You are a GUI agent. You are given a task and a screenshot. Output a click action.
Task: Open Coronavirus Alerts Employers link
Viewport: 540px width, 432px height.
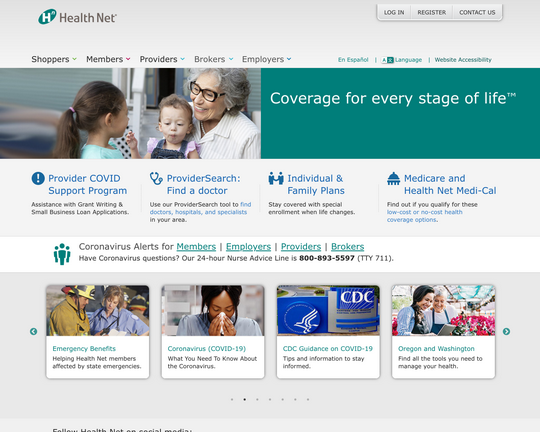click(x=248, y=247)
